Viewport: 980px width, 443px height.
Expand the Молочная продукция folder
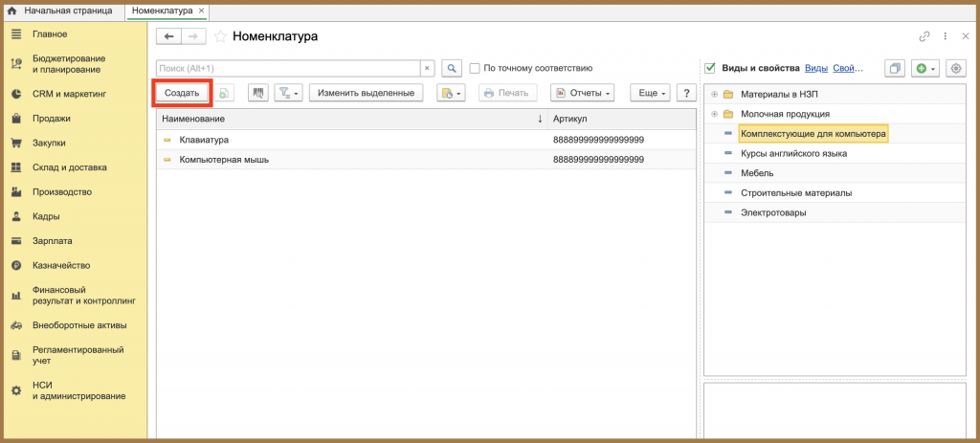click(714, 115)
